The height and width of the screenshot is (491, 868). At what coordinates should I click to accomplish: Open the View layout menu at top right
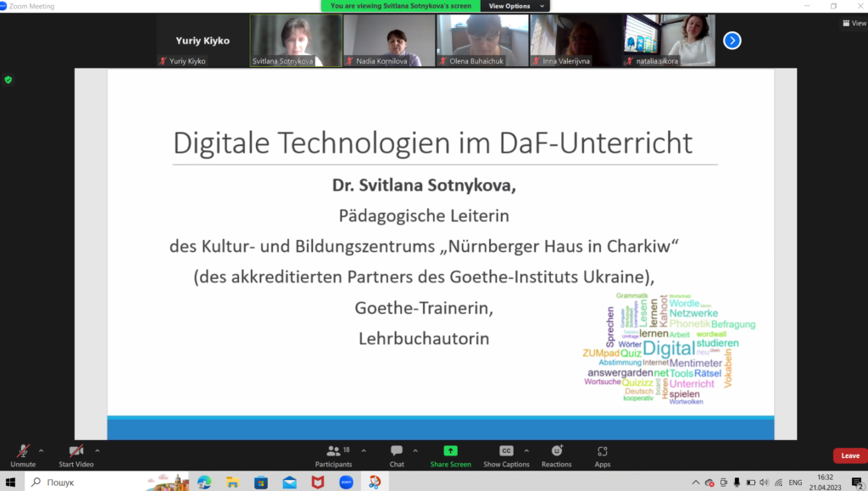pyautogui.click(x=854, y=23)
